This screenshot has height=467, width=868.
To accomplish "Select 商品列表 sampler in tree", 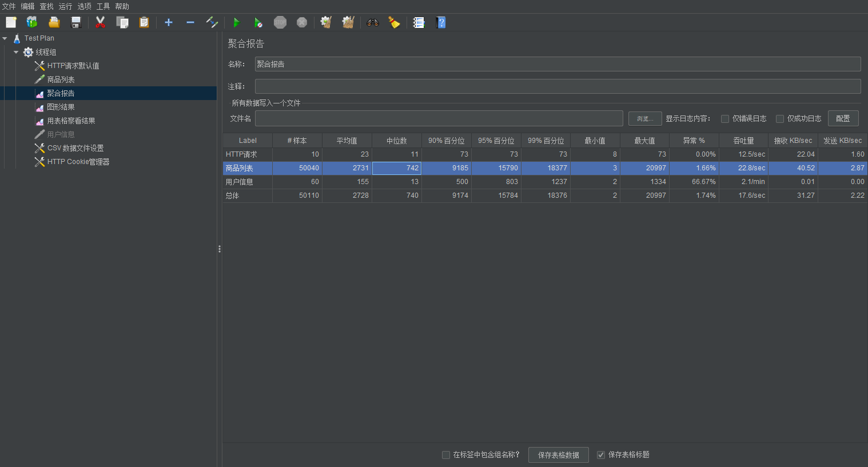I will click(x=61, y=79).
